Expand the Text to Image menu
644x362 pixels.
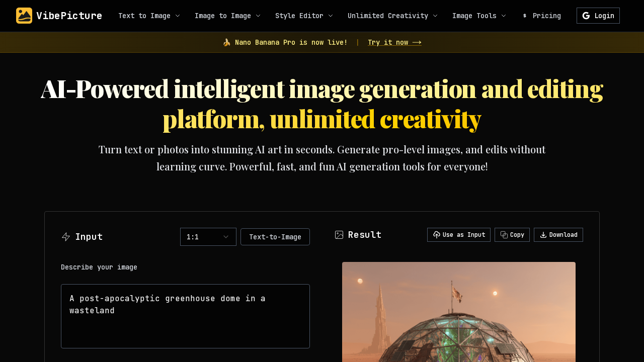[x=149, y=16]
